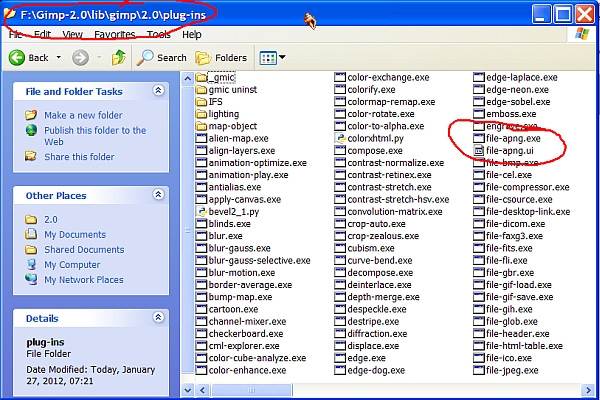Click the Make a new folder icon
600x400 pixels.
tap(31, 115)
